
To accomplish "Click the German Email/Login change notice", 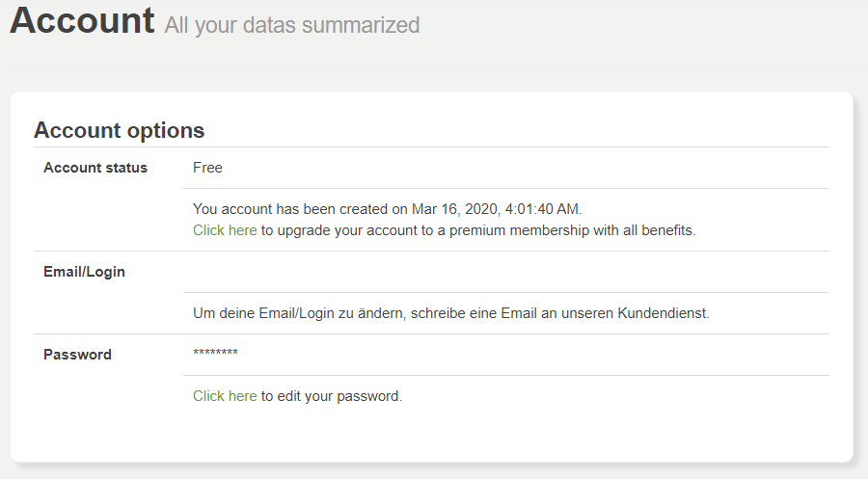I will tap(451, 313).
